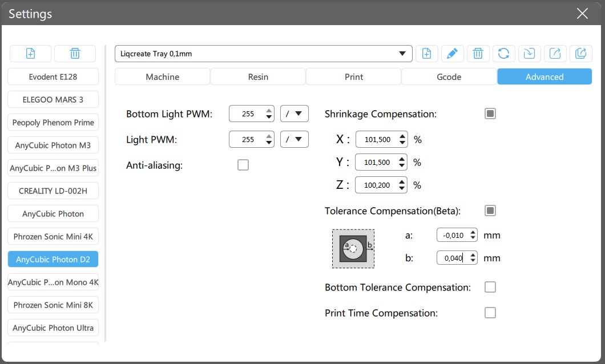This screenshot has width=605, height=364.
Task: Toggle the Shrinkage Compensation checkbox
Action: click(x=490, y=114)
